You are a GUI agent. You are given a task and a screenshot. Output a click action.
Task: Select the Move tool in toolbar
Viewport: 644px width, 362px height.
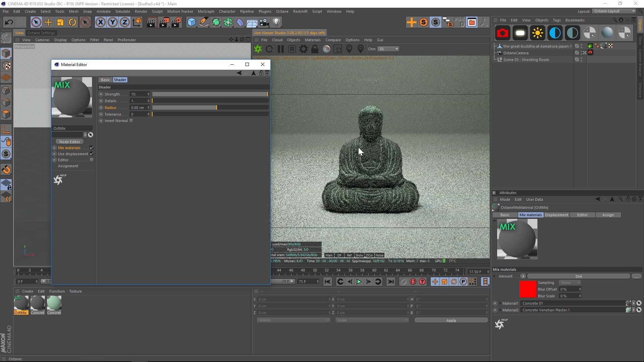pyautogui.click(x=48, y=22)
